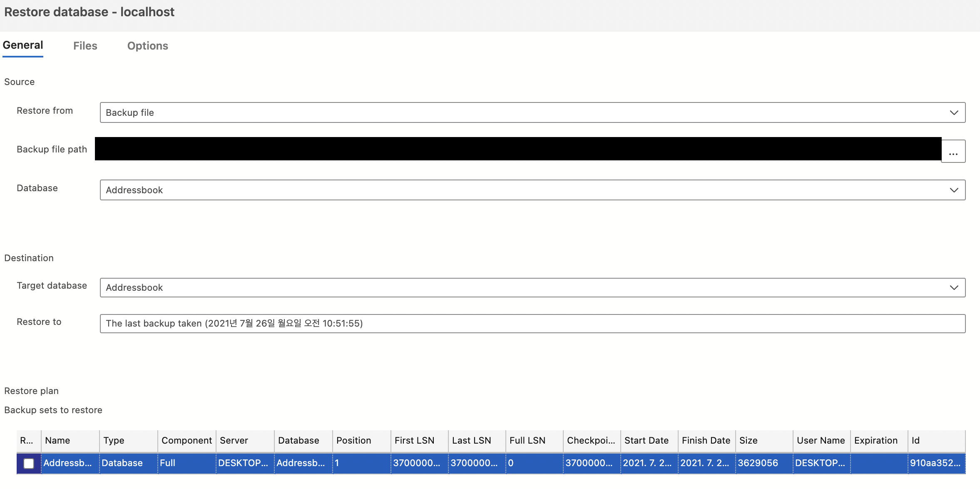980x489 pixels.
Task: Click the First LSN column header
Action: pyautogui.click(x=414, y=441)
